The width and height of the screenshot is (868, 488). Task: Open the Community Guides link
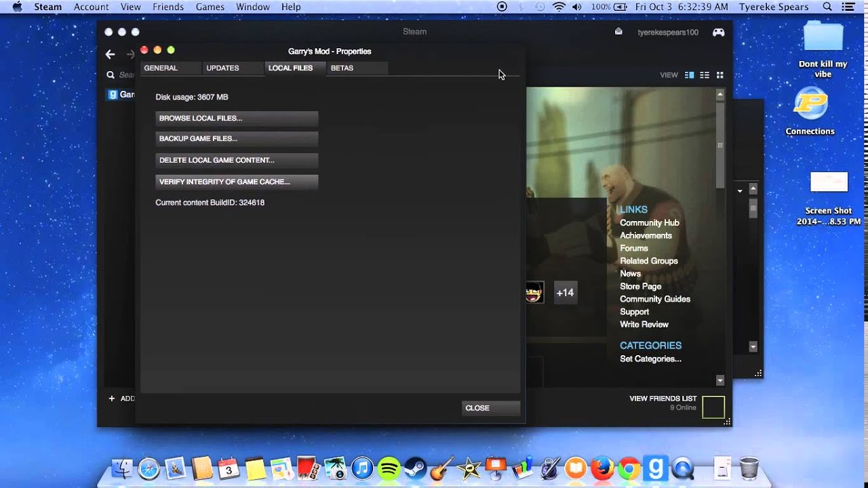(655, 299)
